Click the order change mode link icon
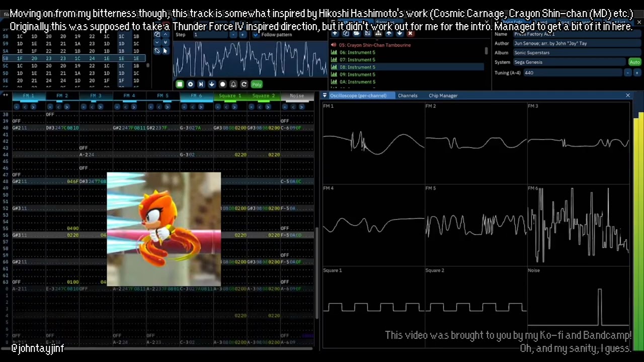Viewport: 644px width, 362px height. coord(157,51)
